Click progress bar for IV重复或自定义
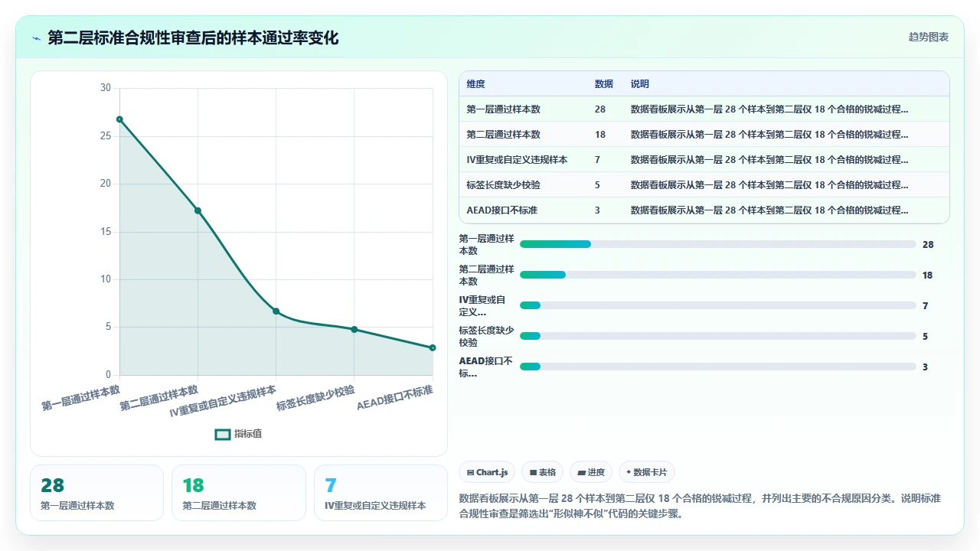 point(718,305)
